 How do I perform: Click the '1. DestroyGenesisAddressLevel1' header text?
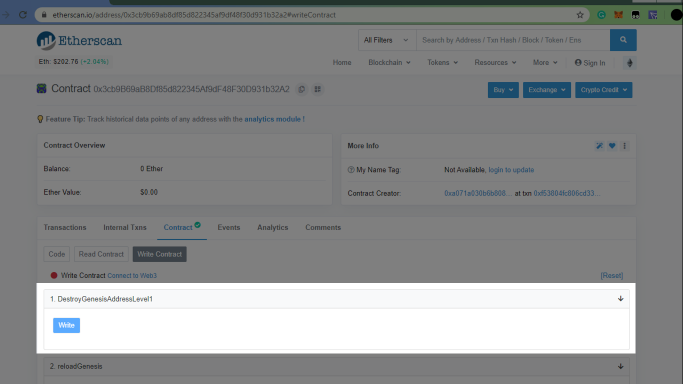click(x=101, y=299)
